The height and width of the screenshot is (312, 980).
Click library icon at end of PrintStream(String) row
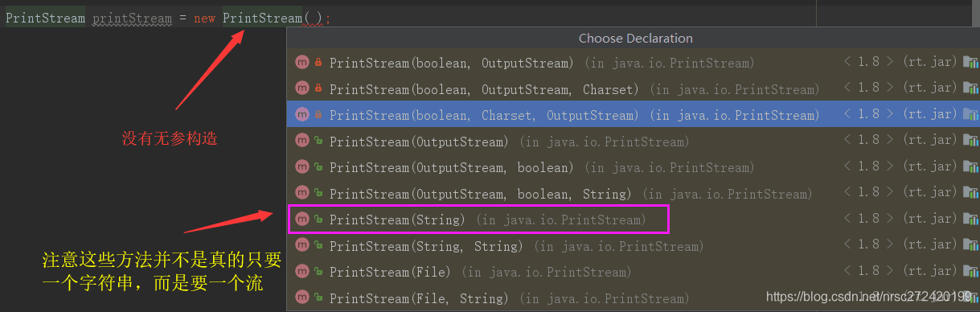(x=971, y=219)
